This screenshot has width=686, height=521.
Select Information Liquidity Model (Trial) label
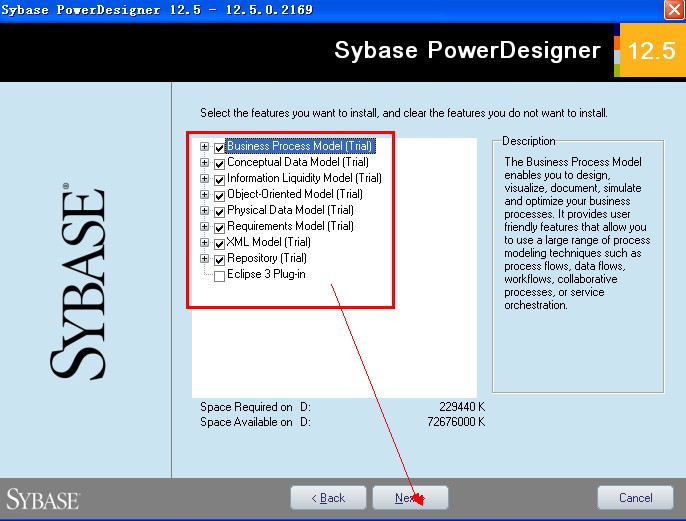click(304, 178)
